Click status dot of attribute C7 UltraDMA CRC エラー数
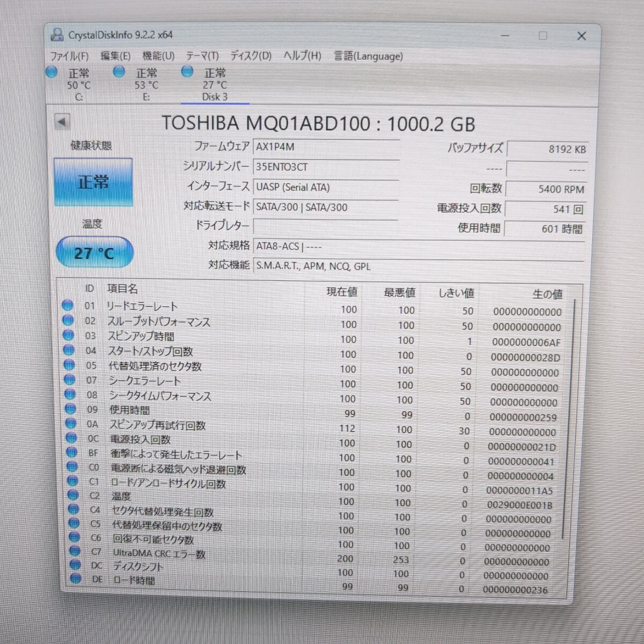The height and width of the screenshot is (644, 644). click(x=75, y=551)
